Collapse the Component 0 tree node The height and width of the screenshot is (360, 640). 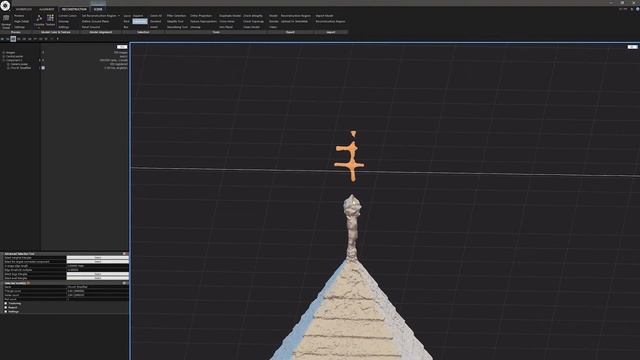pos(3,60)
